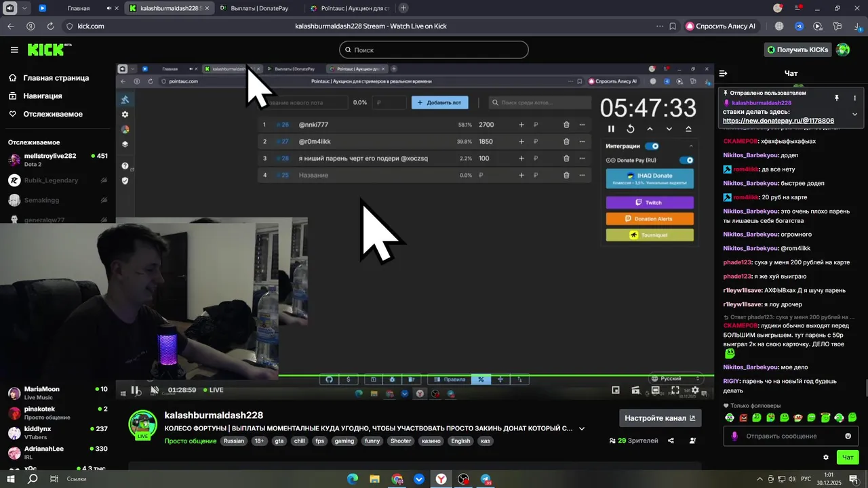Open the Windows Start menu
The image size is (868, 488).
[x=11, y=479]
